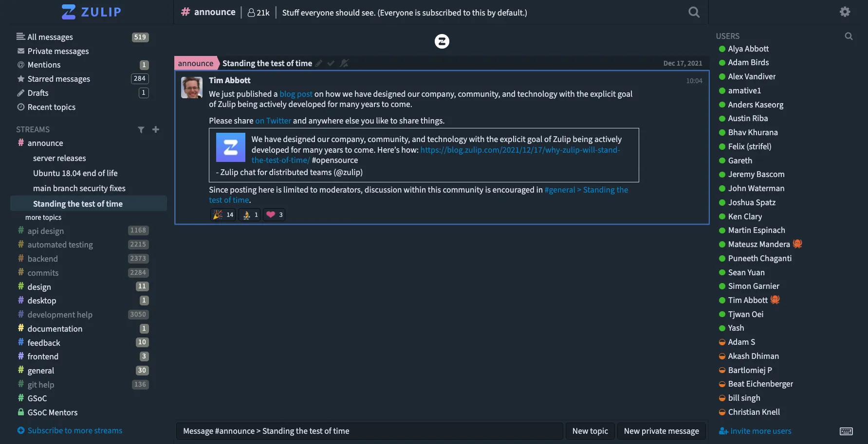Click the New topic button

590,431
